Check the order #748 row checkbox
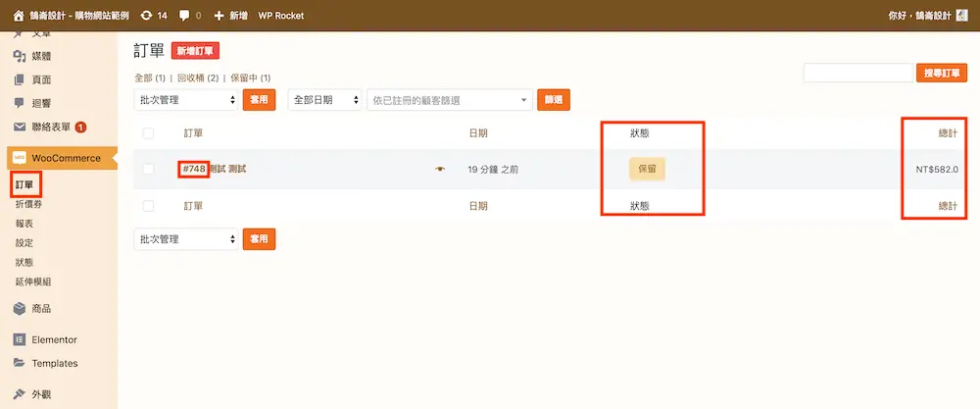 click(148, 169)
